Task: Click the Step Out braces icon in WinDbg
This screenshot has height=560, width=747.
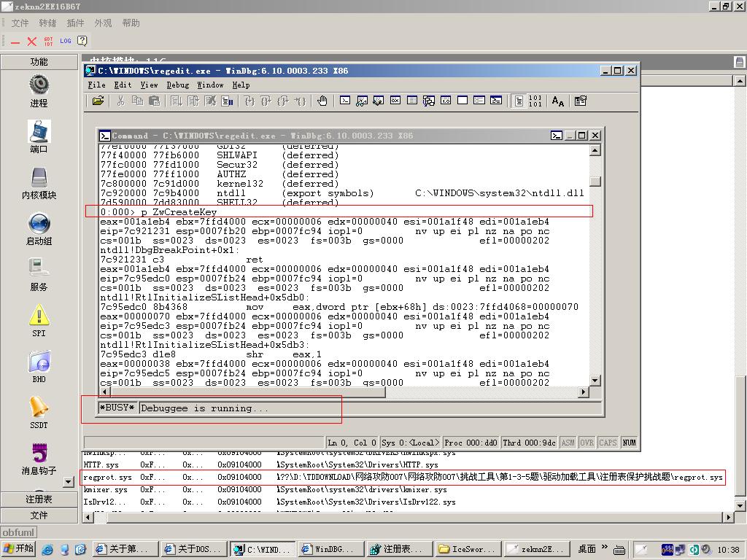Action: [x=283, y=101]
